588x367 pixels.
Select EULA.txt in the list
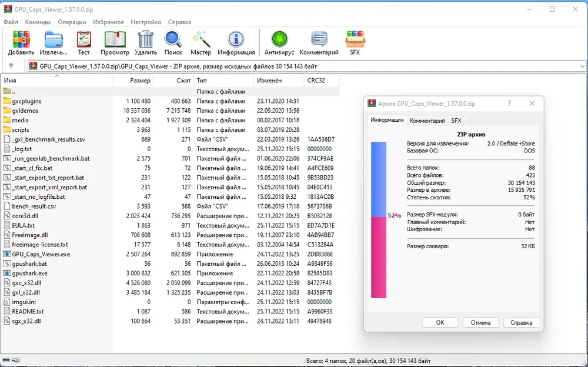pyautogui.click(x=24, y=225)
